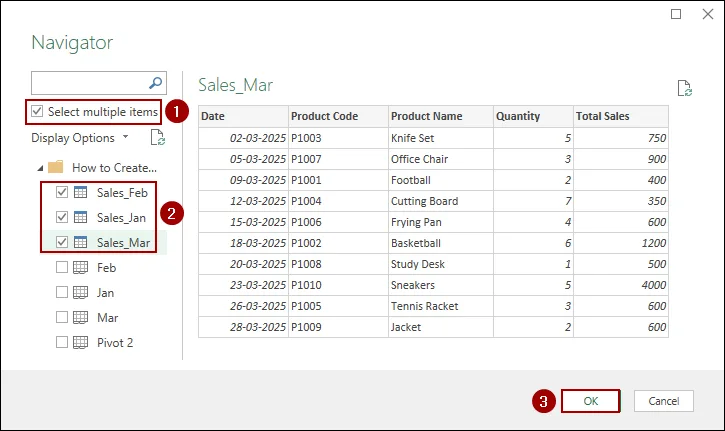Click the Office Chair cell
Screen dimensions: 725x431
(x=441, y=159)
